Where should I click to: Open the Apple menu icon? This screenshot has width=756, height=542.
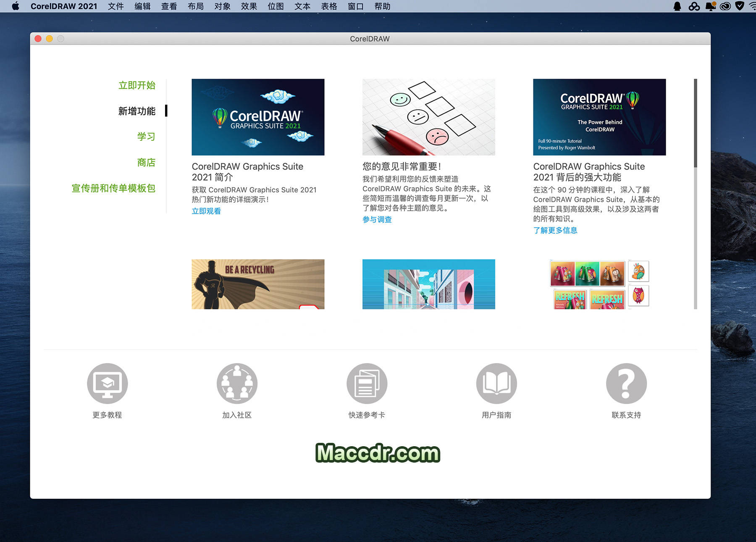16,6
